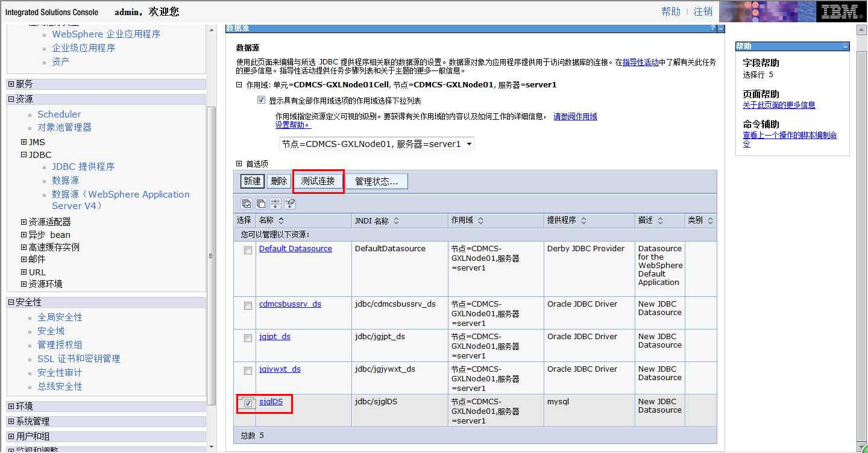868x453 pixels.
Task: Check the cdmcsbussrv_ds row checkbox
Action: [248, 306]
